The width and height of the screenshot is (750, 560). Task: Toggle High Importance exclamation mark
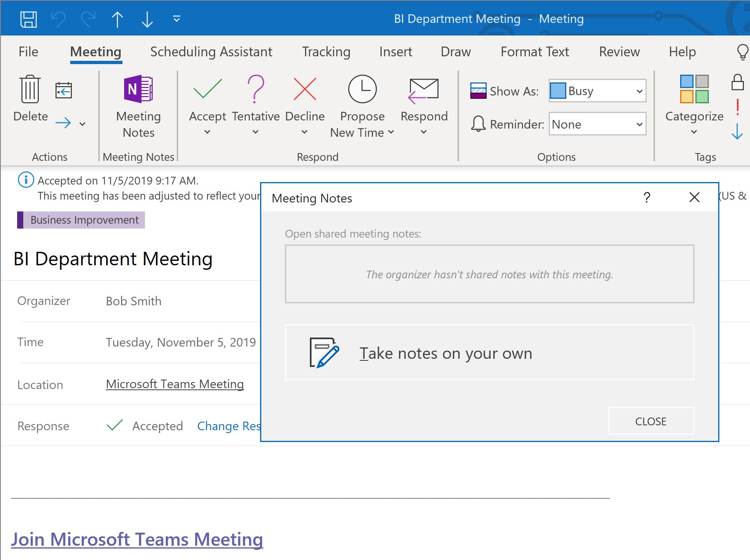coord(737,107)
